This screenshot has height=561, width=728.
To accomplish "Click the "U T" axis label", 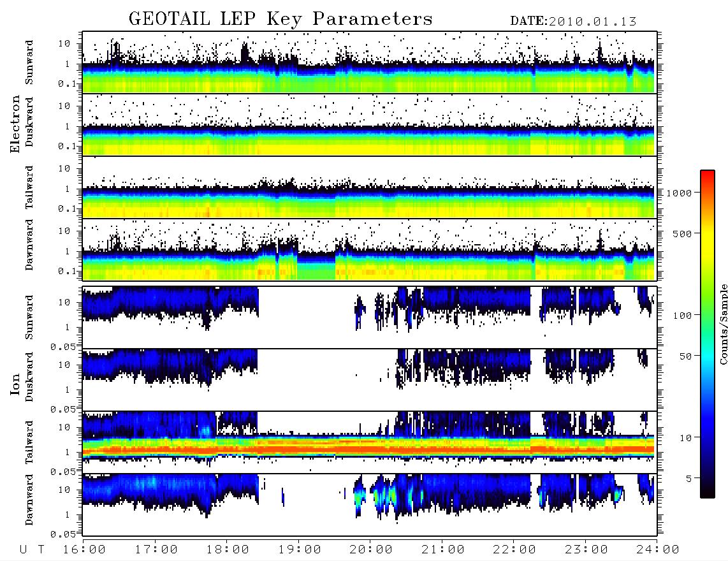I will 33,550.
